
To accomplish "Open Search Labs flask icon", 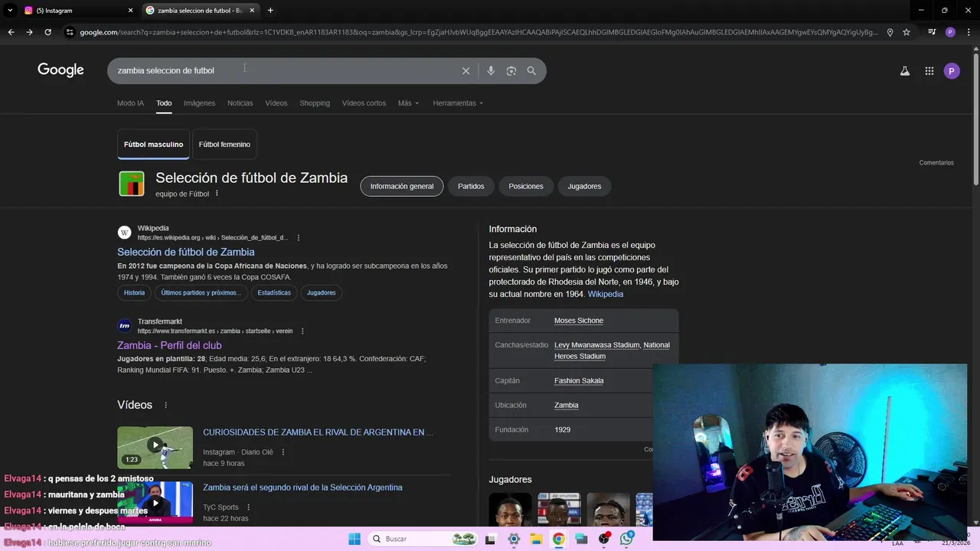I will [x=904, y=71].
